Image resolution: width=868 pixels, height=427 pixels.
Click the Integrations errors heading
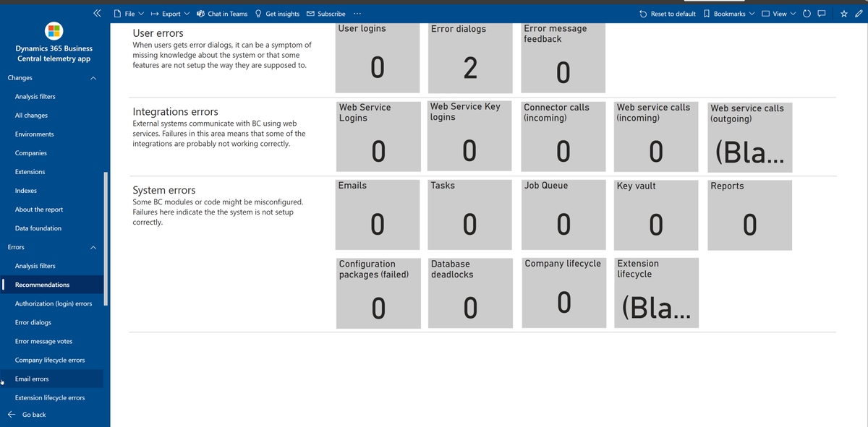click(x=176, y=112)
